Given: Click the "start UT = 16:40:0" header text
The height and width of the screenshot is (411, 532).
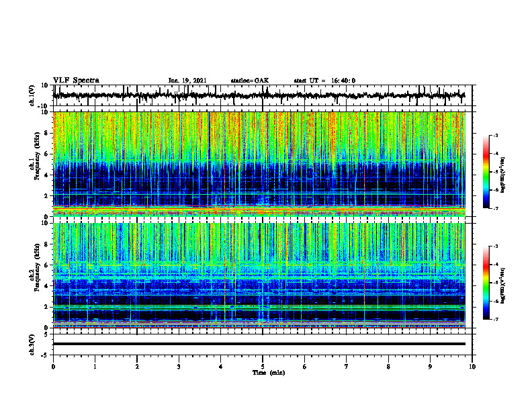Looking at the screenshot, I should point(324,81).
